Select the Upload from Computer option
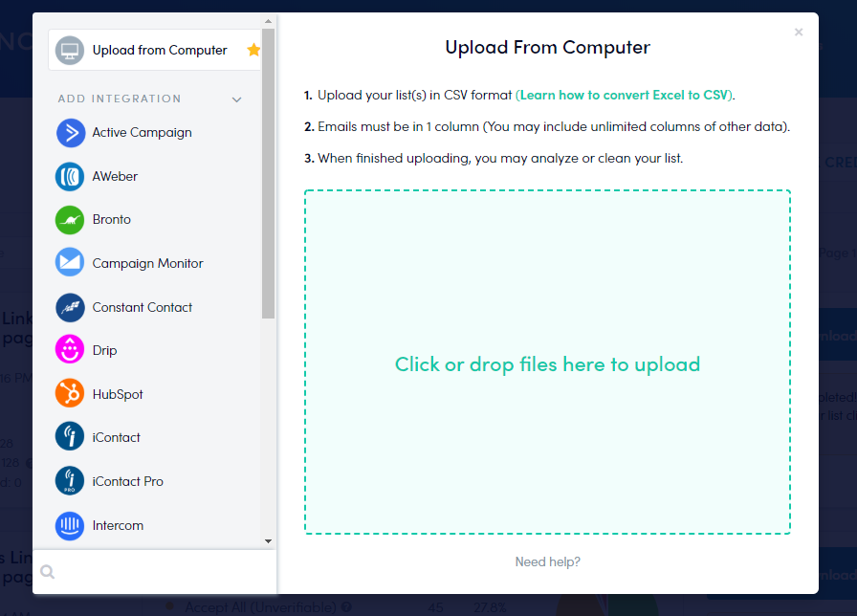857x616 pixels. [159, 51]
